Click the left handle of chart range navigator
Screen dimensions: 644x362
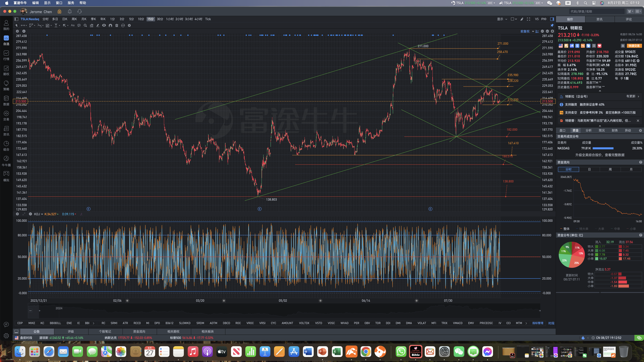(40, 311)
